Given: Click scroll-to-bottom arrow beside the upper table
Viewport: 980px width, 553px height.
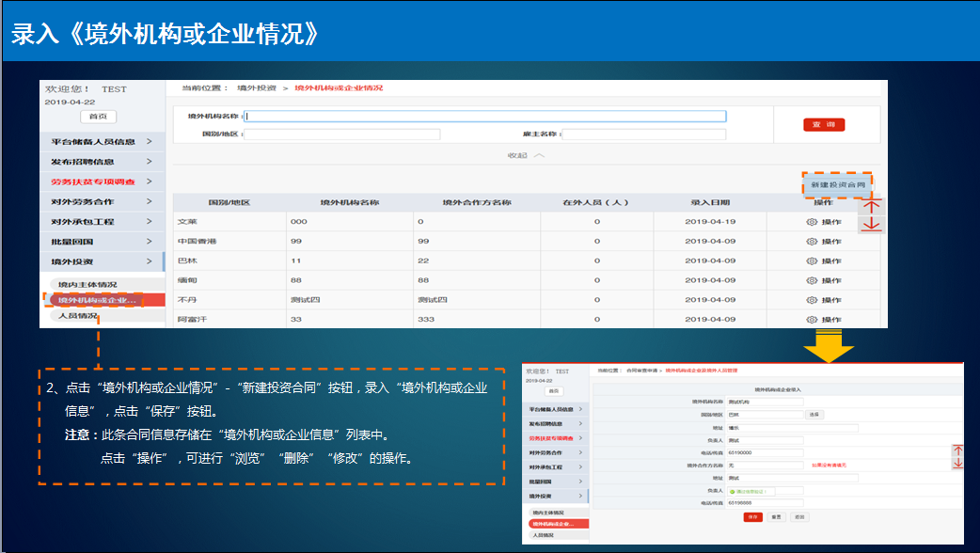Looking at the screenshot, I should tap(872, 225).
